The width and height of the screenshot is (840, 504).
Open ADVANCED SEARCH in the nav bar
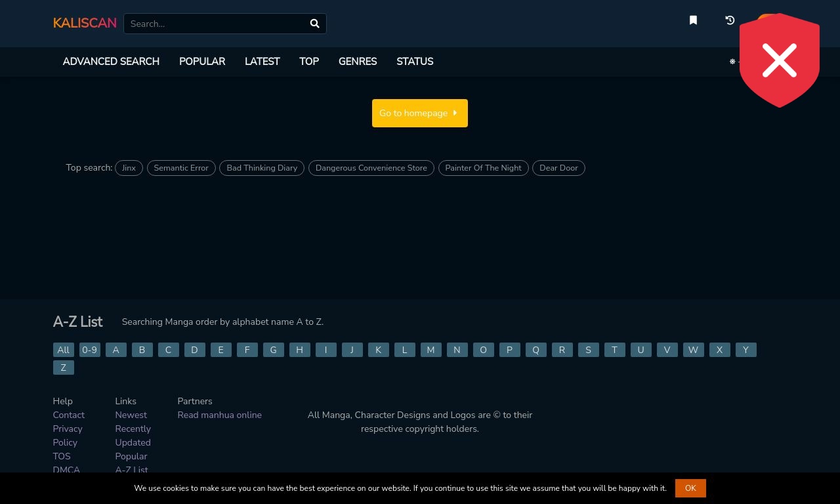click(111, 62)
